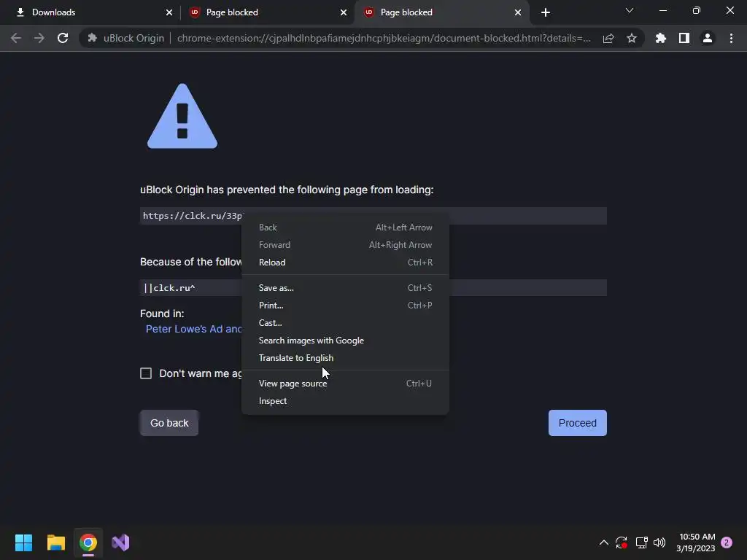Open a new tab with plus icon

(x=546, y=12)
